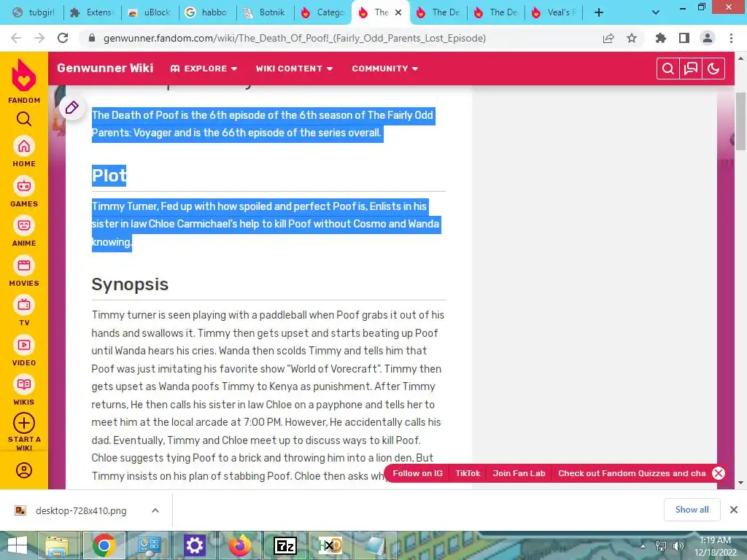
Task: Go back to the previous page
Action: pos(16,38)
